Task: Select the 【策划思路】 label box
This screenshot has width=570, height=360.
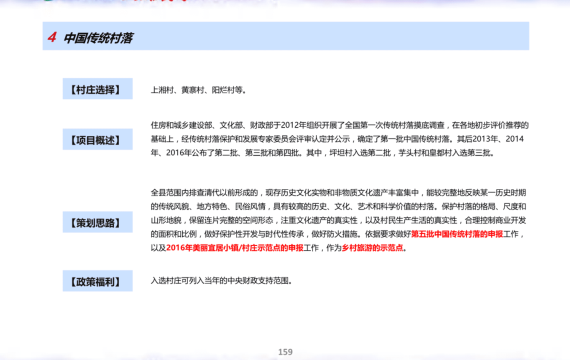Action: [97, 222]
